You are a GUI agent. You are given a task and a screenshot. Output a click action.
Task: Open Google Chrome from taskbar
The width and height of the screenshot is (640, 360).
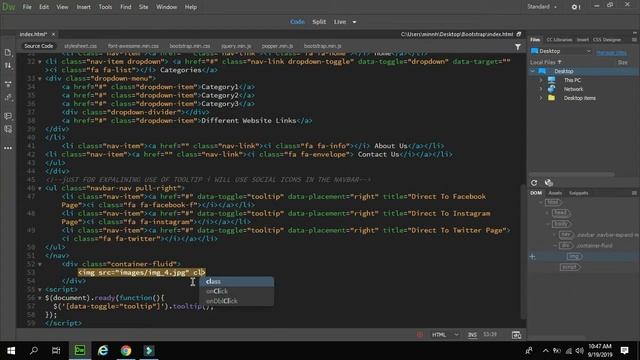pos(126,351)
